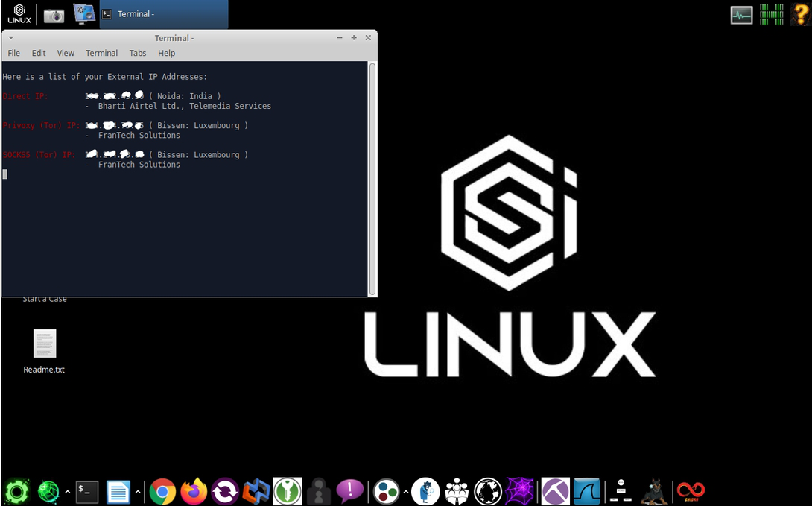Open the Terminal window title dropdown arrow
Image resolution: width=812 pixels, height=506 pixels.
tap(11, 38)
